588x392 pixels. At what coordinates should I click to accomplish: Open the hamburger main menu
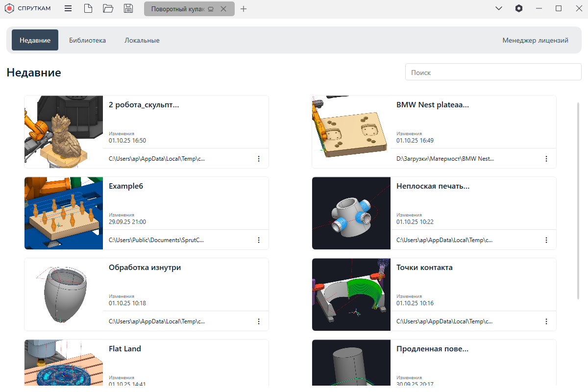68,8
